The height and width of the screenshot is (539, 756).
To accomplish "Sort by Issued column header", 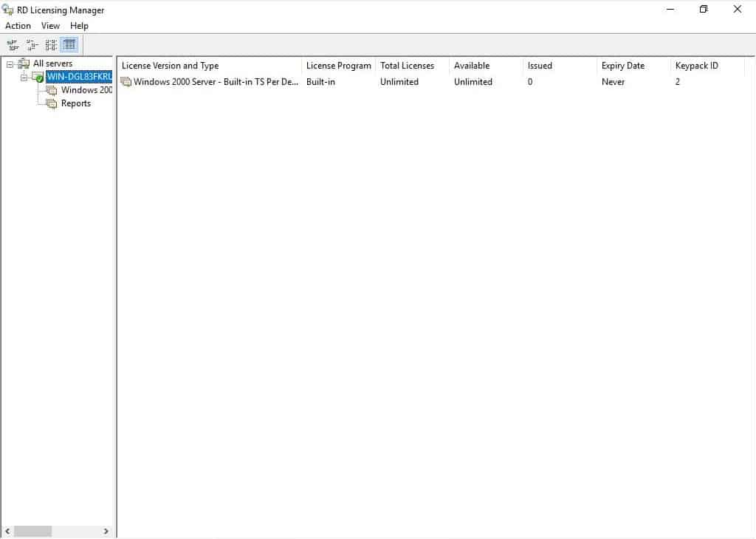I will (x=560, y=66).
